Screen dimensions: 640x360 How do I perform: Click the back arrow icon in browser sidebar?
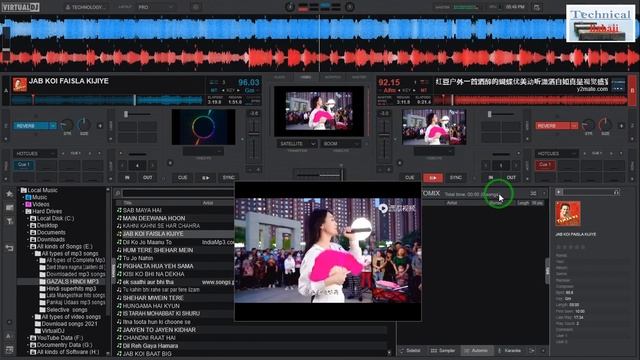point(9,248)
